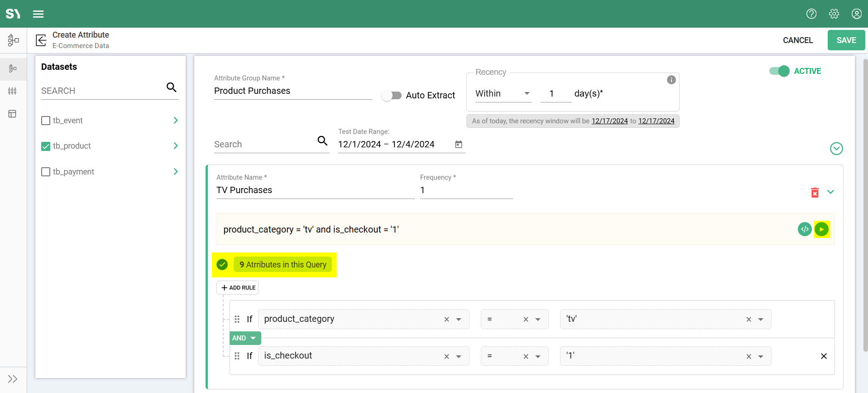
Task: Uncheck the tb_product dataset checkbox
Action: point(46,146)
